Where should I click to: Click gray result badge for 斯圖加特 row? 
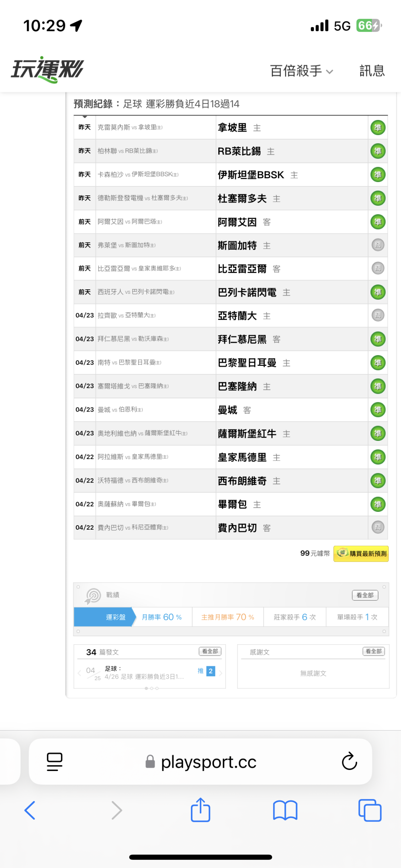[x=378, y=245]
